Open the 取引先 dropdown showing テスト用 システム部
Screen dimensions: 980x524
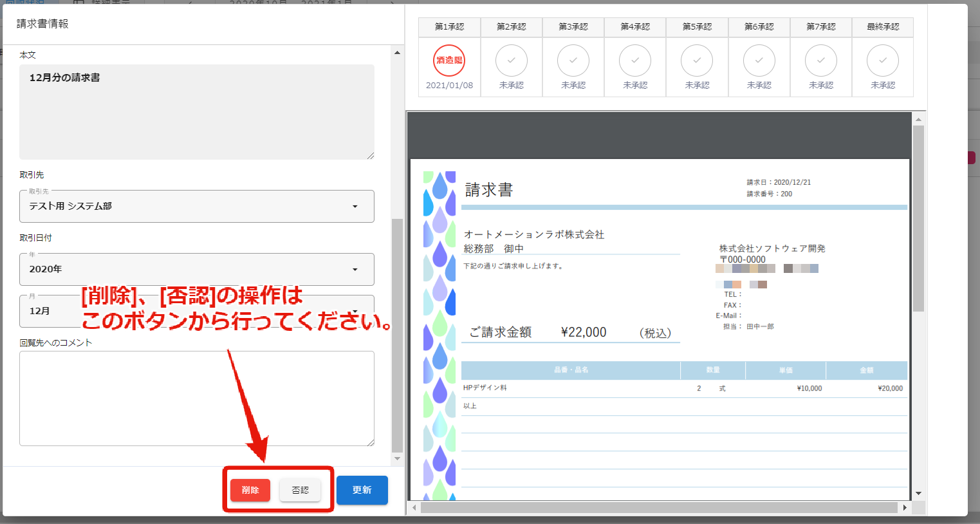[197, 206]
